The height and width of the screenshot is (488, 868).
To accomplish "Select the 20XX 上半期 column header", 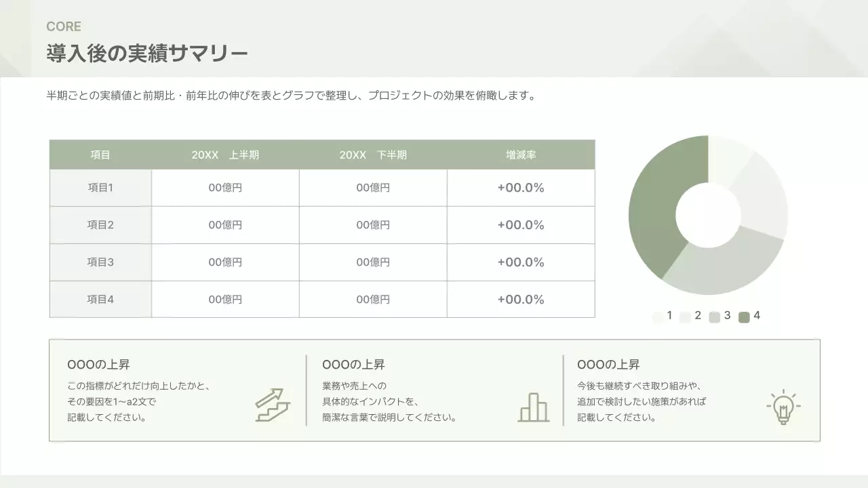I will pyautogui.click(x=225, y=155).
